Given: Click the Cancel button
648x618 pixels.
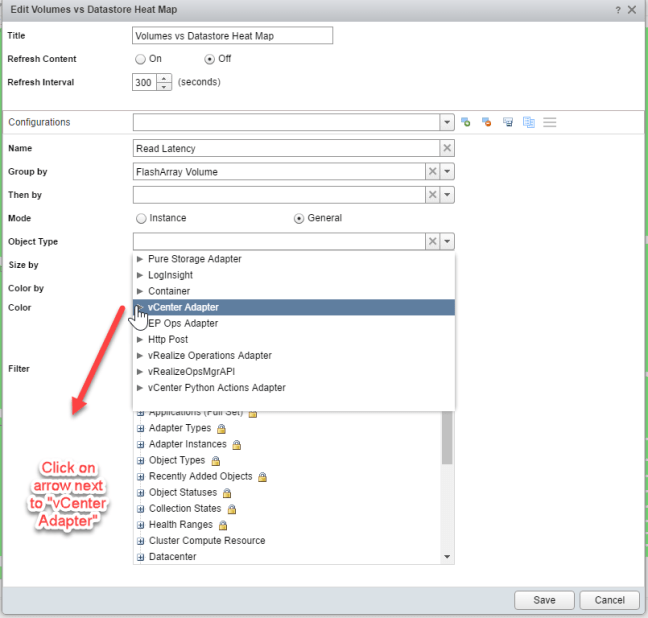Looking at the screenshot, I should tap(609, 600).
